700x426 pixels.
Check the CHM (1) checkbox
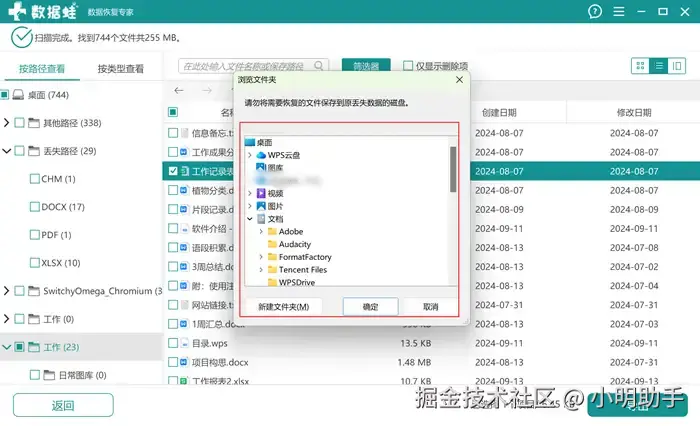click(x=34, y=179)
